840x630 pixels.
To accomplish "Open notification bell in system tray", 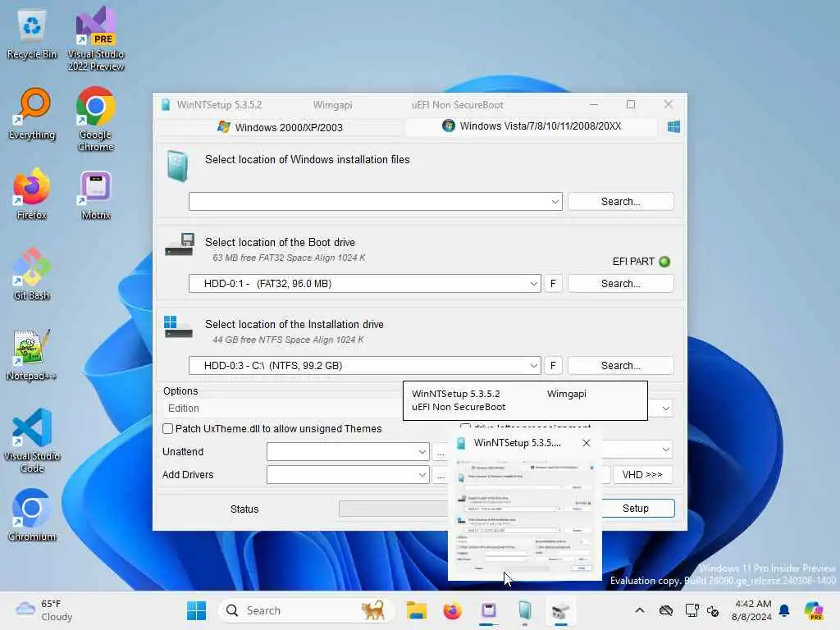I will click(784, 610).
